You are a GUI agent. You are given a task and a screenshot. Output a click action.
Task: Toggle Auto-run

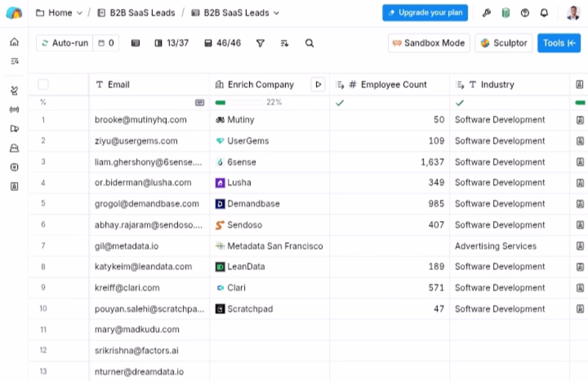(x=65, y=43)
